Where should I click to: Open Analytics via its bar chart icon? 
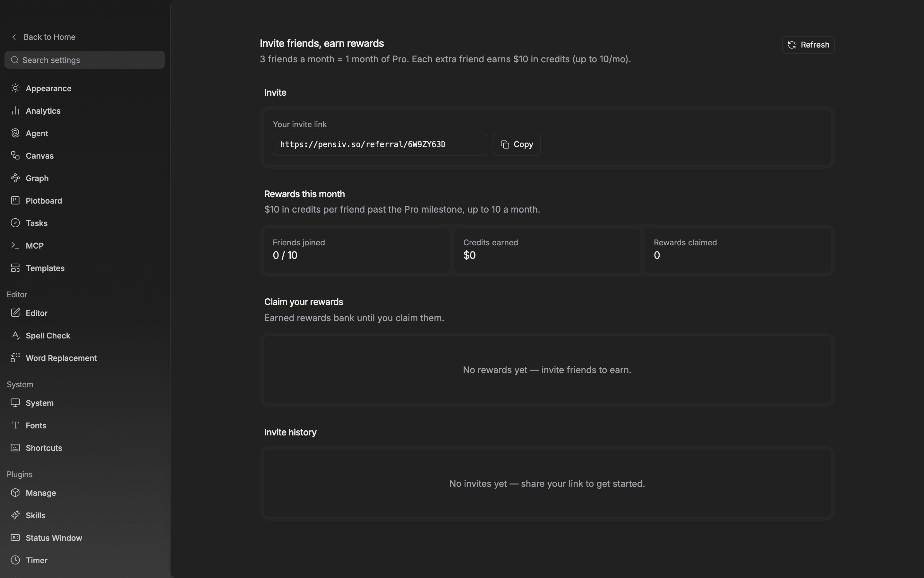15,111
